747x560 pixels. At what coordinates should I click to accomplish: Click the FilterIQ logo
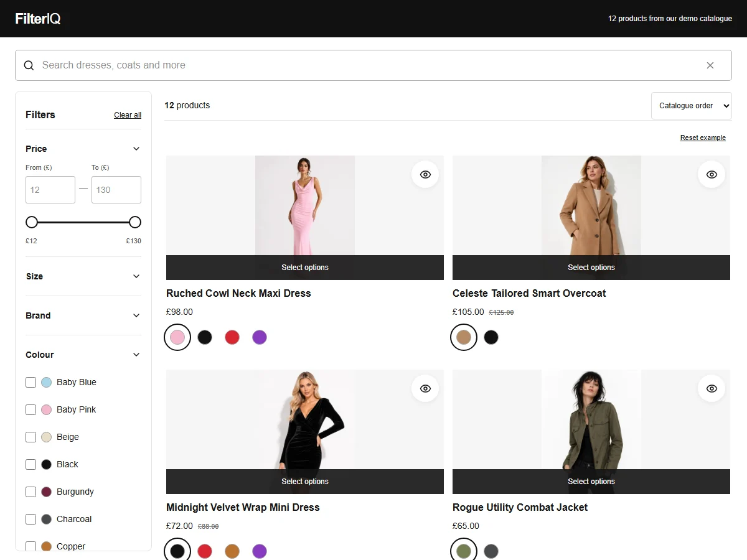38,19
